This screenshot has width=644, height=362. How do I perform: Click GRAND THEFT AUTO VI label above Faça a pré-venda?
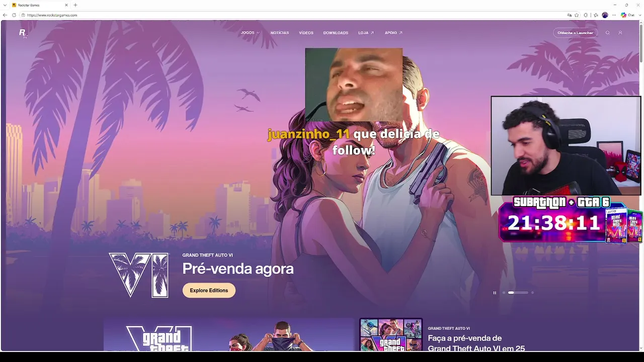click(x=449, y=329)
